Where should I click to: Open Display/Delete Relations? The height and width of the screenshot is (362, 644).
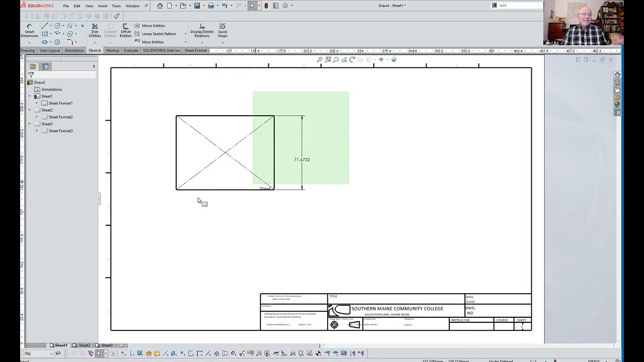click(x=202, y=30)
